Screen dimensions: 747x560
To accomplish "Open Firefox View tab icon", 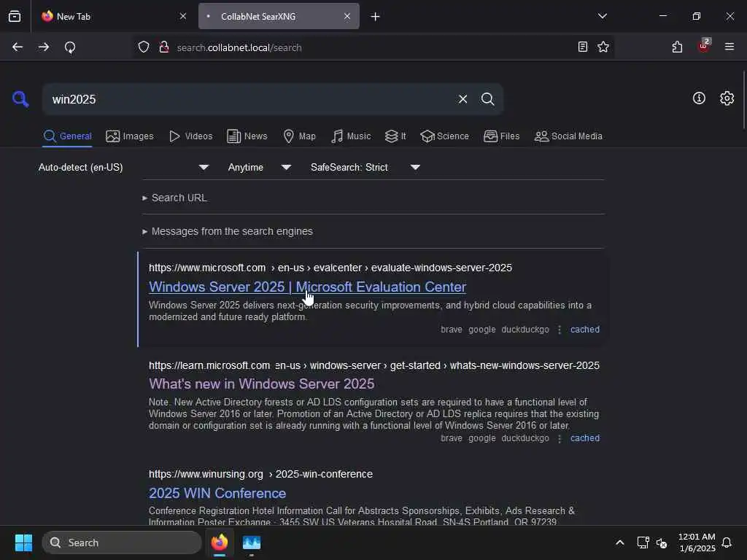I will point(15,16).
